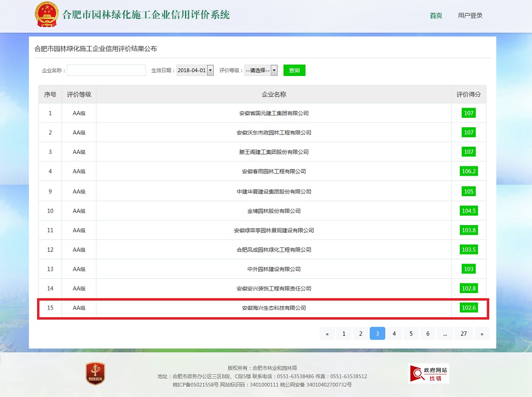Click the 企业名称 search input field

click(106, 70)
